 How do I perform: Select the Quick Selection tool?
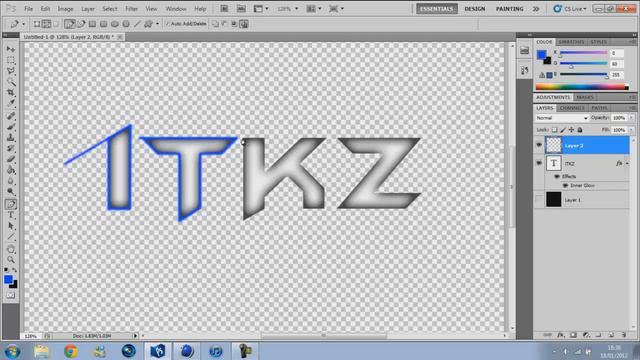point(11,82)
